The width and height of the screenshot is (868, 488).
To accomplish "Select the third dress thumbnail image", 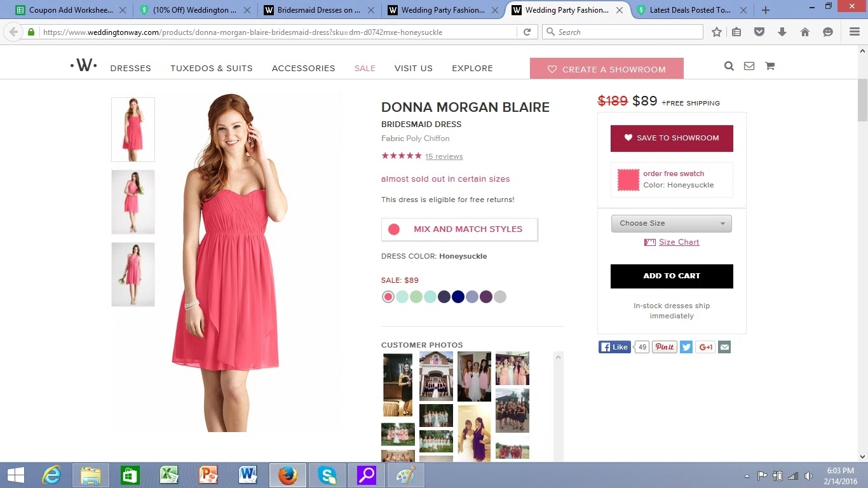I will pyautogui.click(x=133, y=274).
